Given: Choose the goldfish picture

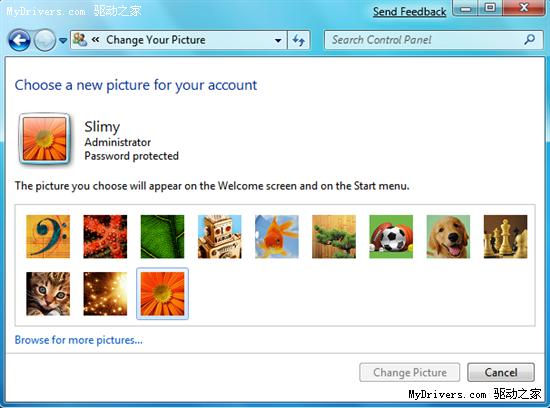Looking at the screenshot, I should 277,236.
